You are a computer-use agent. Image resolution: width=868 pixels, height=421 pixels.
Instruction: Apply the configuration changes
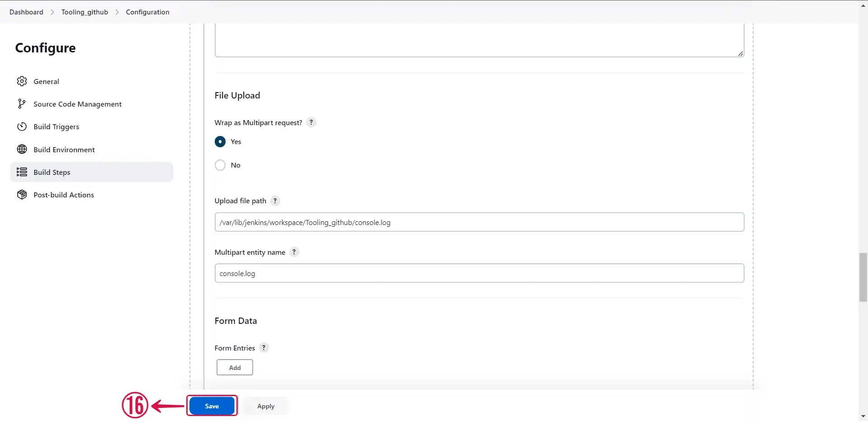[x=266, y=406]
